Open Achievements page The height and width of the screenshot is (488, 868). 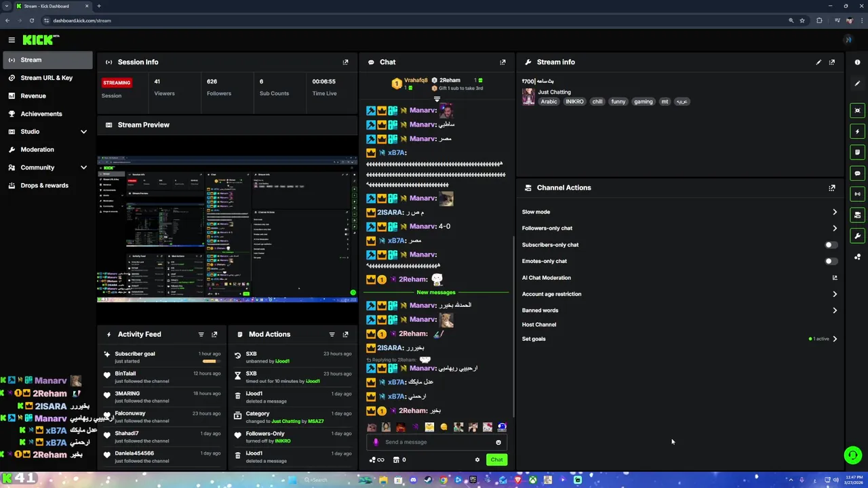pos(47,114)
